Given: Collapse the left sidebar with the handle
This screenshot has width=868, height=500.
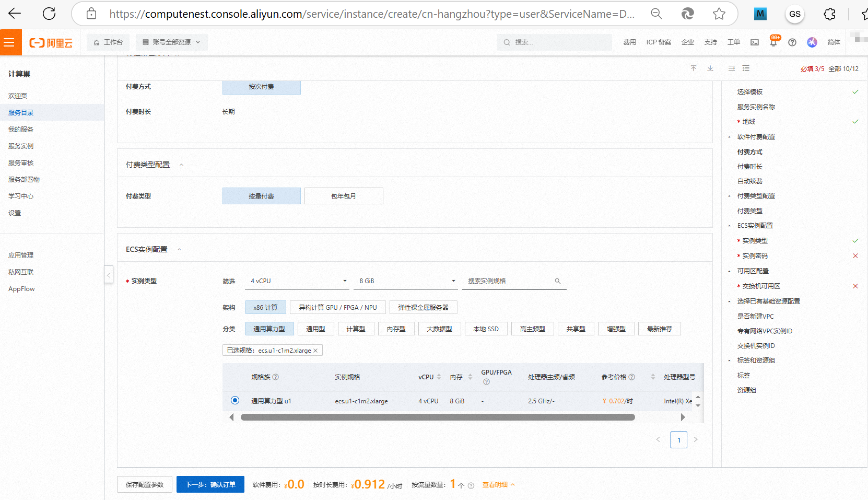Looking at the screenshot, I should point(109,274).
